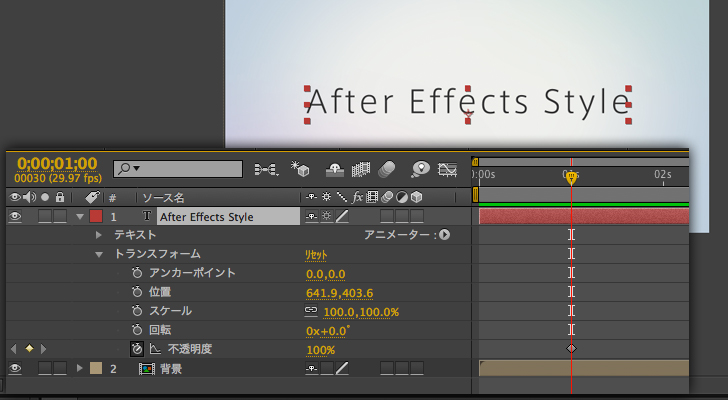
Task: Enable Motion Blur composition switch icon
Action: click(386, 169)
